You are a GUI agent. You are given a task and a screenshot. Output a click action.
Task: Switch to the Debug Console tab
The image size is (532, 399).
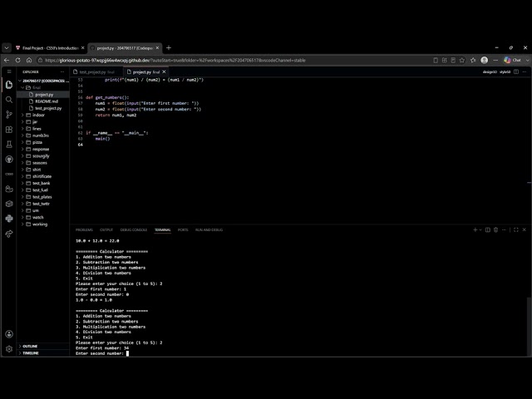click(134, 229)
